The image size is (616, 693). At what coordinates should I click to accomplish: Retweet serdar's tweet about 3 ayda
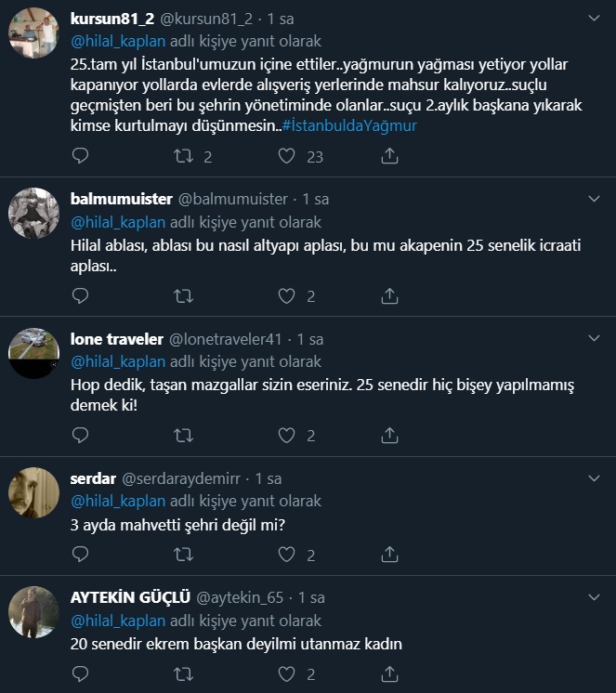click(184, 555)
